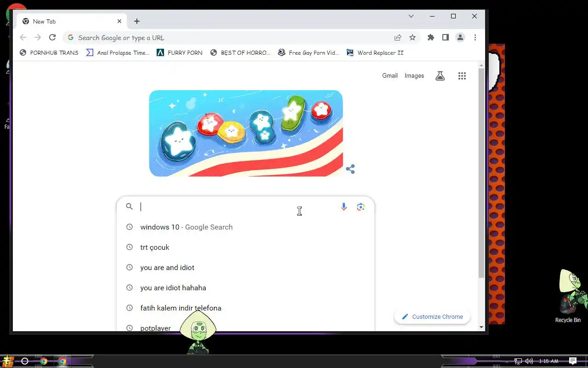The width and height of the screenshot is (588, 368).
Task: Choose the "you are and idiot" suggestion
Action: (245, 268)
